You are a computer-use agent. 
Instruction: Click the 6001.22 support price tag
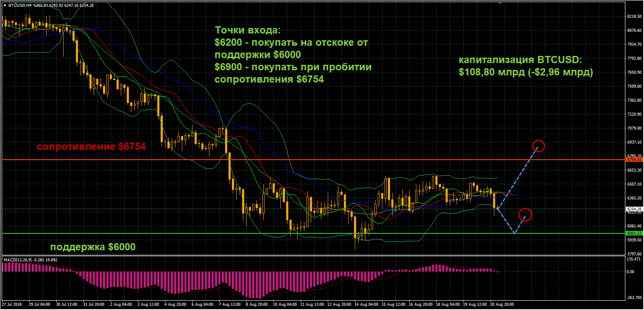(634, 233)
